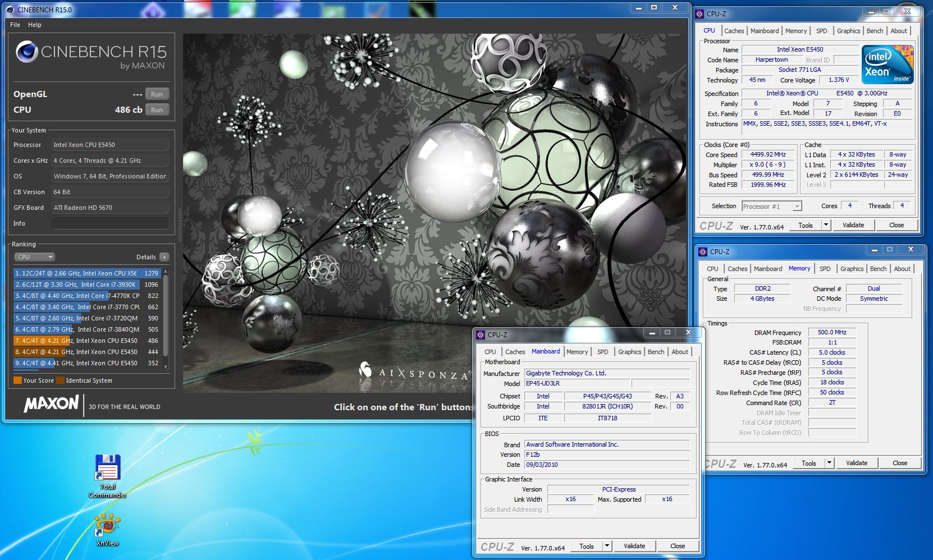Select ranking row Xeon E5450 score 352

pos(87,363)
